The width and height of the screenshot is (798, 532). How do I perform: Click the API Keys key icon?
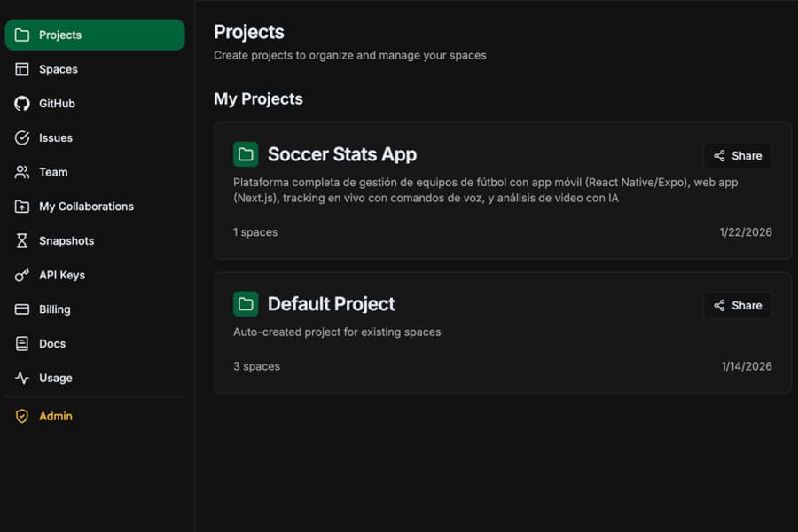pos(22,275)
